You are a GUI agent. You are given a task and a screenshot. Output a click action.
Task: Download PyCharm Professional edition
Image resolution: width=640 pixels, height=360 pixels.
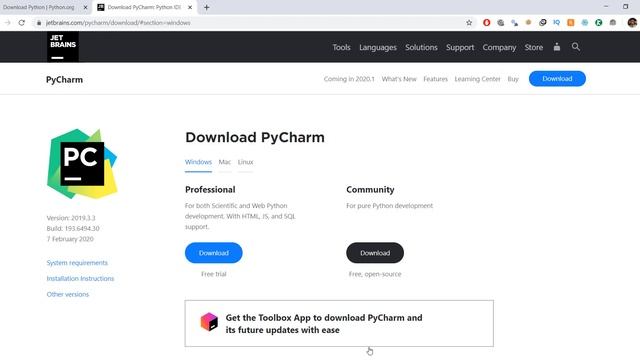click(213, 253)
